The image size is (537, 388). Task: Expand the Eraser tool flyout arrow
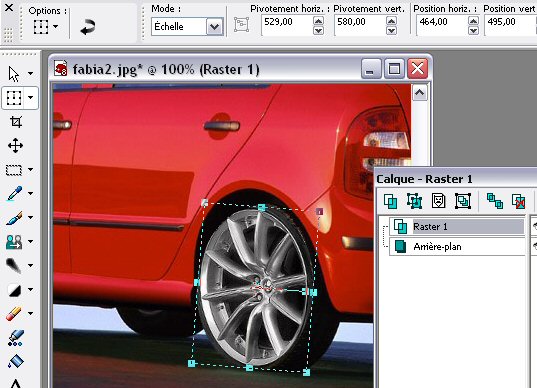30,313
